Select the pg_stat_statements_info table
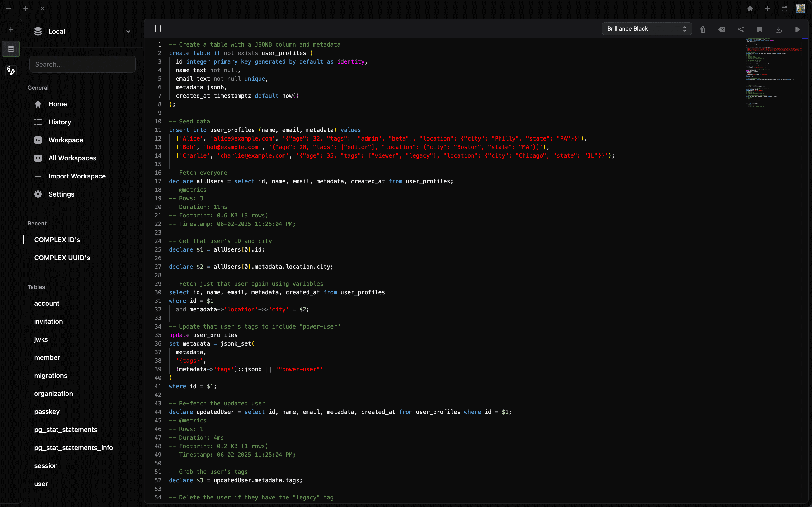 click(x=73, y=448)
